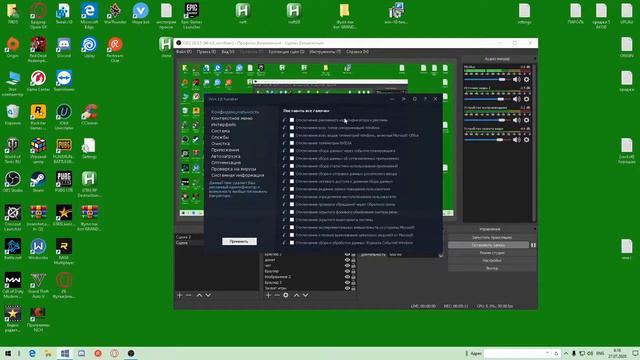Open source properties gear in Sources toolbar

click(286, 295)
